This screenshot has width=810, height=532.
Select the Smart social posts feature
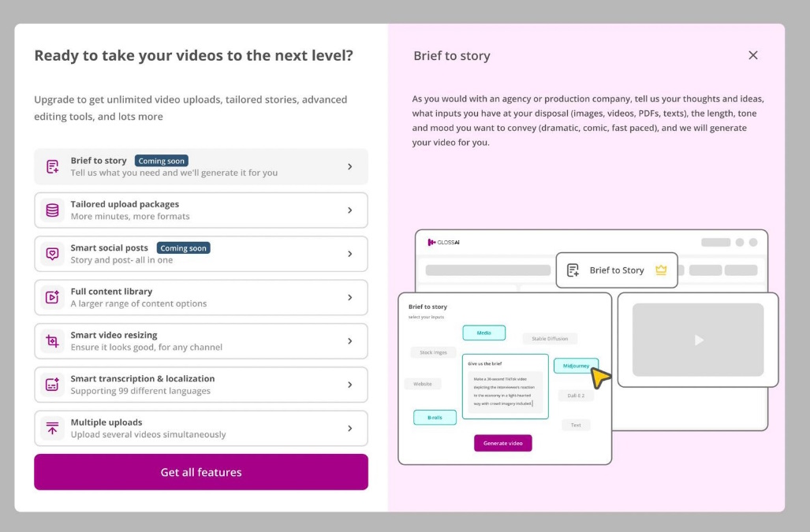click(x=200, y=254)
